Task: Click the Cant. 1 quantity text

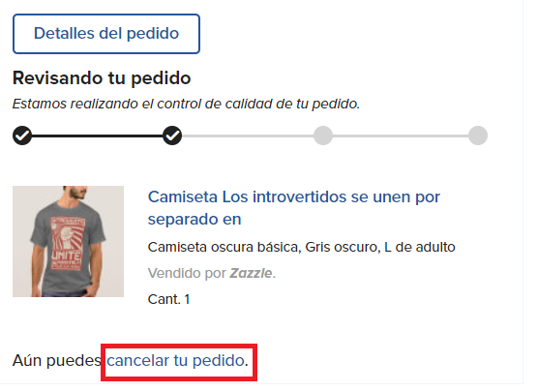Action: tap(168, 299)
